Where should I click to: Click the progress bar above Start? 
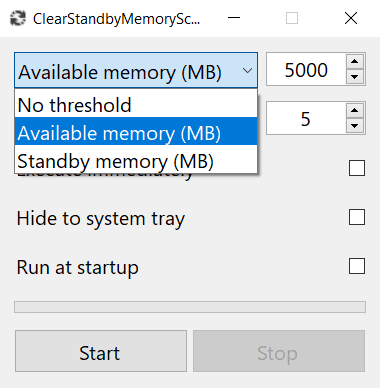coord(190,307)
